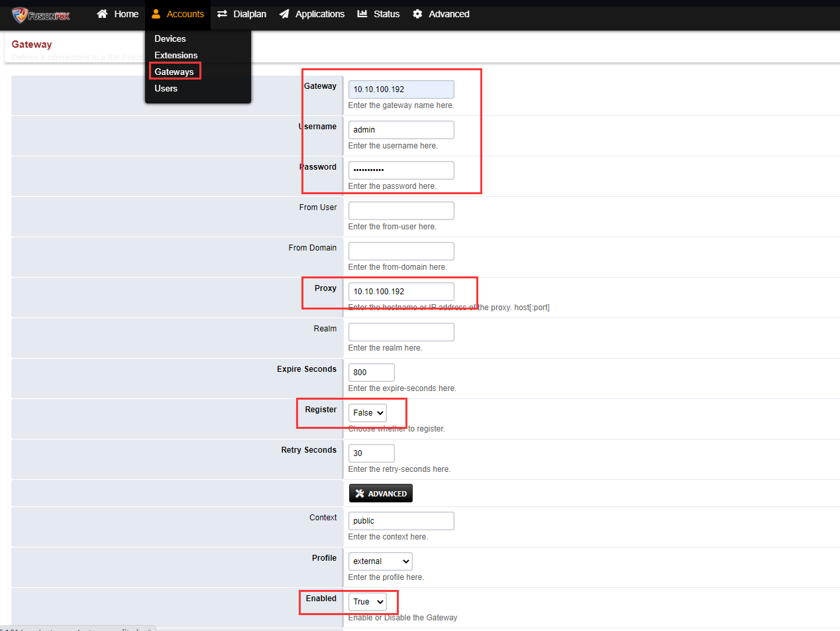Click the Home house icon
Screen dimensions: 840x631
[102, 14]
